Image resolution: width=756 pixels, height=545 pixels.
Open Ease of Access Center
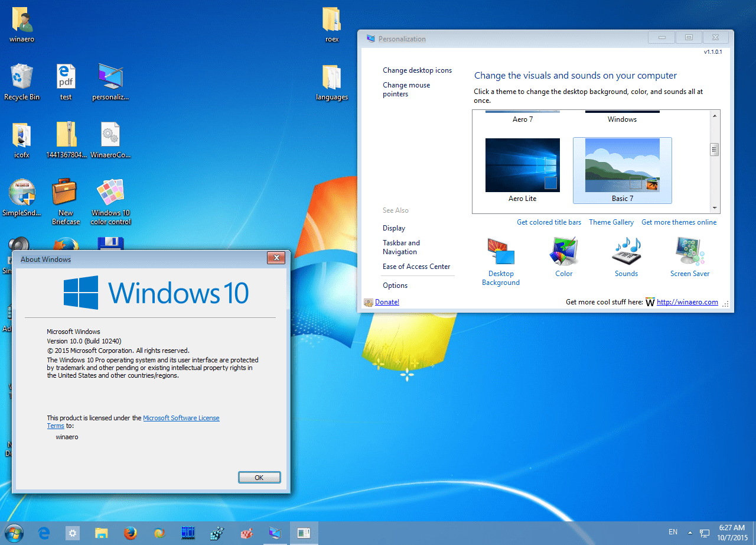pos(416,267)
